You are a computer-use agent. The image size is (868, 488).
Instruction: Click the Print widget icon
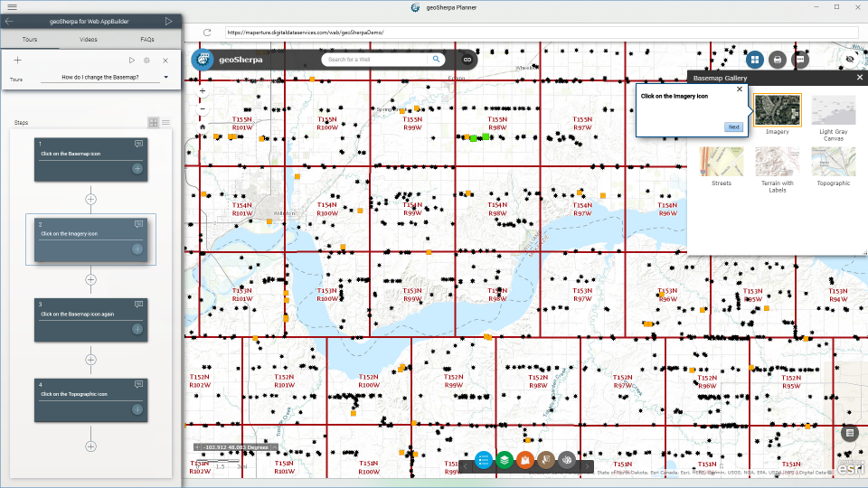point(777,60)
